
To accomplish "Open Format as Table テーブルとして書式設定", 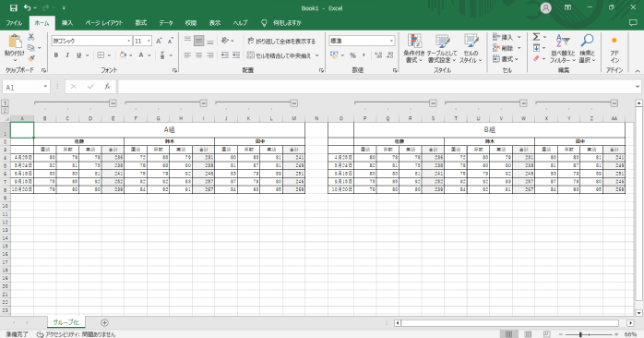I will tap(442, 49).
